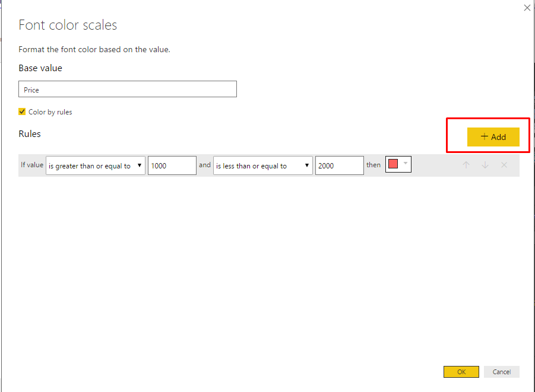The height and width of the screenshot is (392, 535).
Task: Click the 'Base value' heading label
Action: (x=40, y=68)
